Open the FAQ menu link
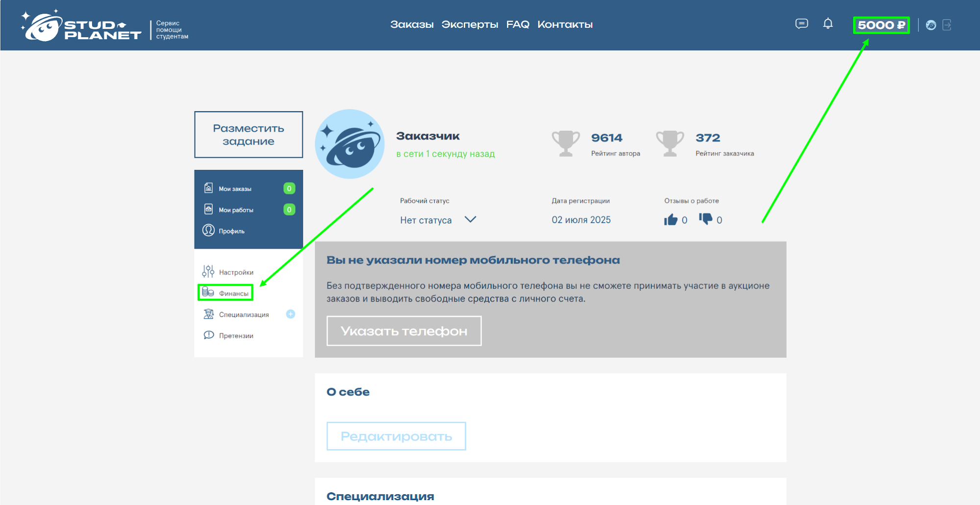The height and width of the screenshot is (505, 980). [518, 24]
